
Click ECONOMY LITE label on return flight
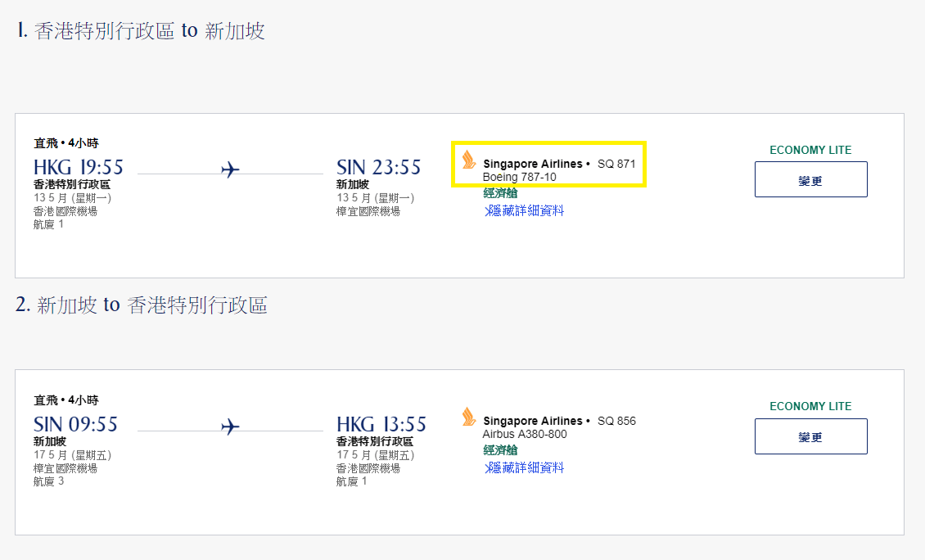[x=810, y=407]
